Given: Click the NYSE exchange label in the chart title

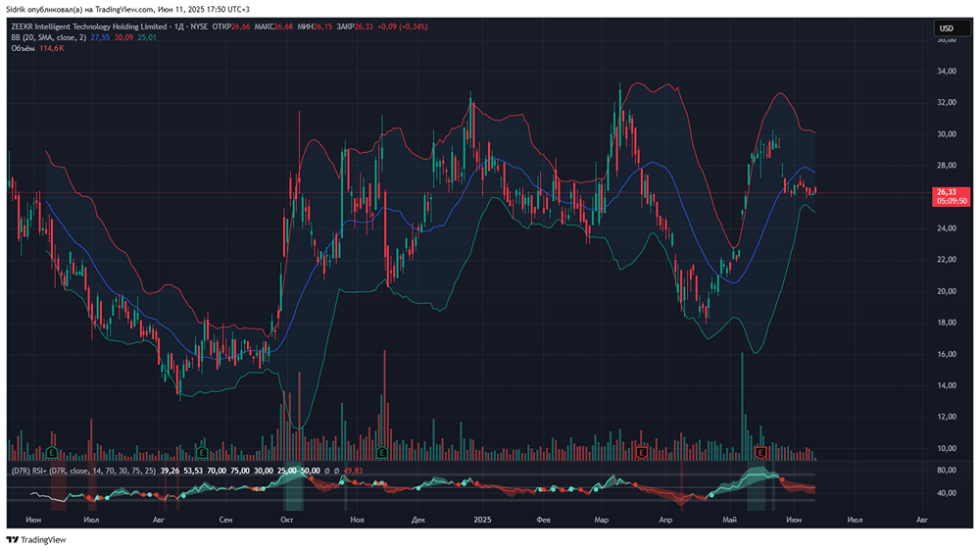Looking at the screenshot, I should pos(199,26).
